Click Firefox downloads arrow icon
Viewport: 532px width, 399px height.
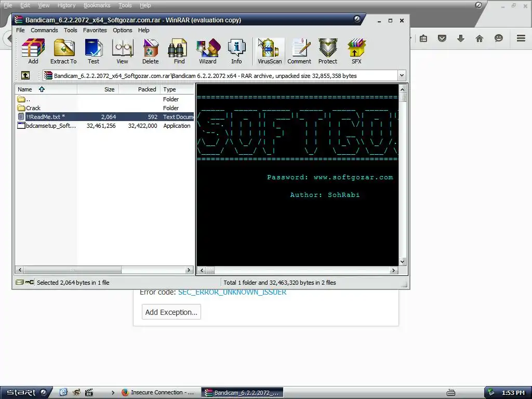460,38
